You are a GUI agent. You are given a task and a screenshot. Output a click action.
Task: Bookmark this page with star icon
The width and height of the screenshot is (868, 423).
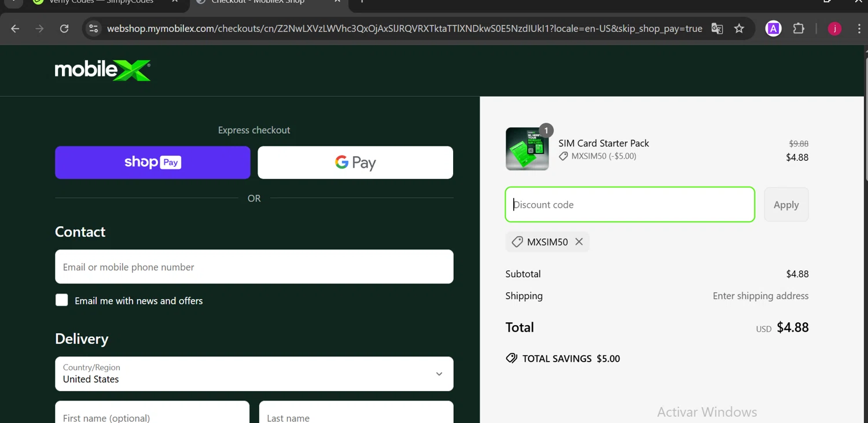739,28
